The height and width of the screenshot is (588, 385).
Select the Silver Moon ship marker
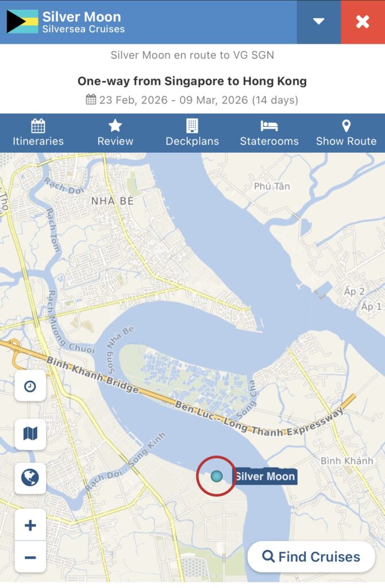tap(217, 476)
